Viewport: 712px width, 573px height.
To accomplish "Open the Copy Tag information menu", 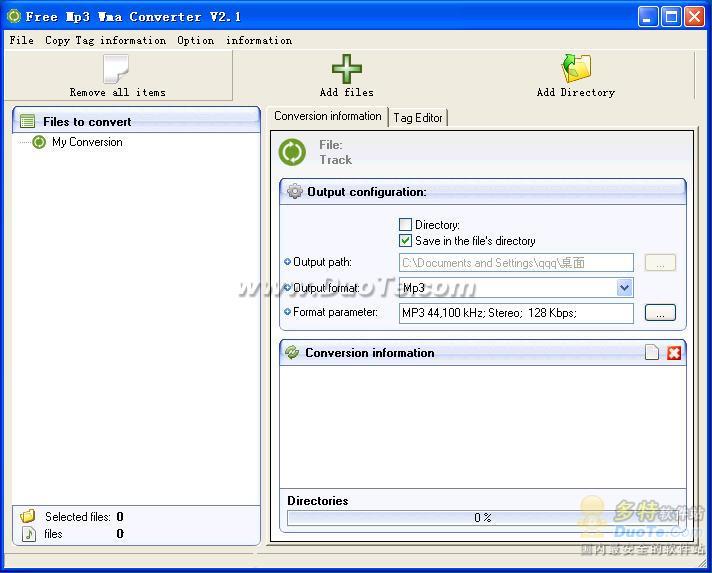I will [x=105, y=40].
